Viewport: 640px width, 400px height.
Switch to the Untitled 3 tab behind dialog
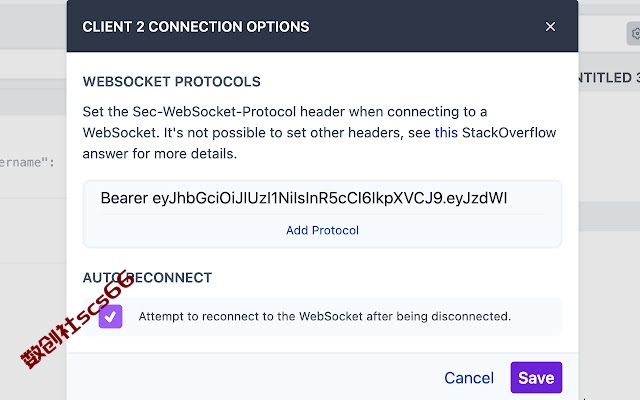pyautogui.click(x=609, y=78)
